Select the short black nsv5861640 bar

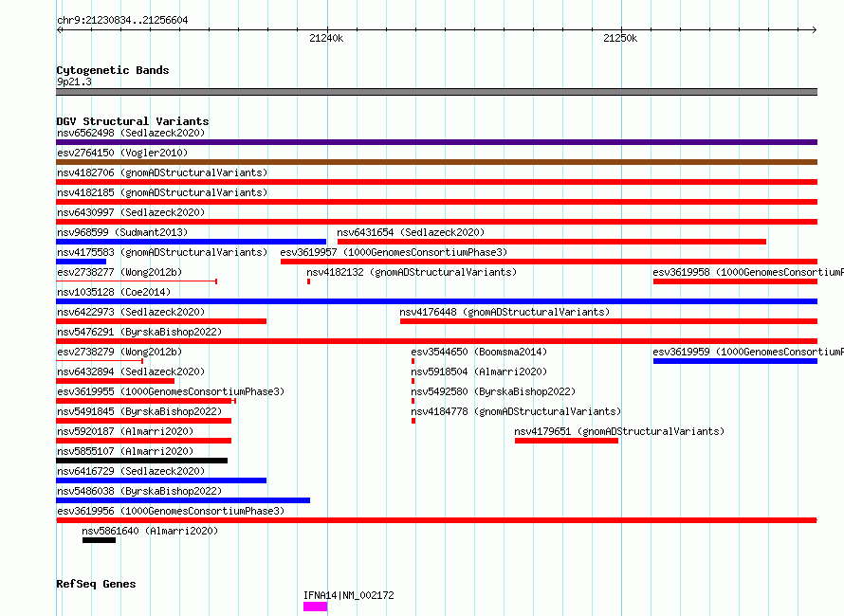point(99,540)
